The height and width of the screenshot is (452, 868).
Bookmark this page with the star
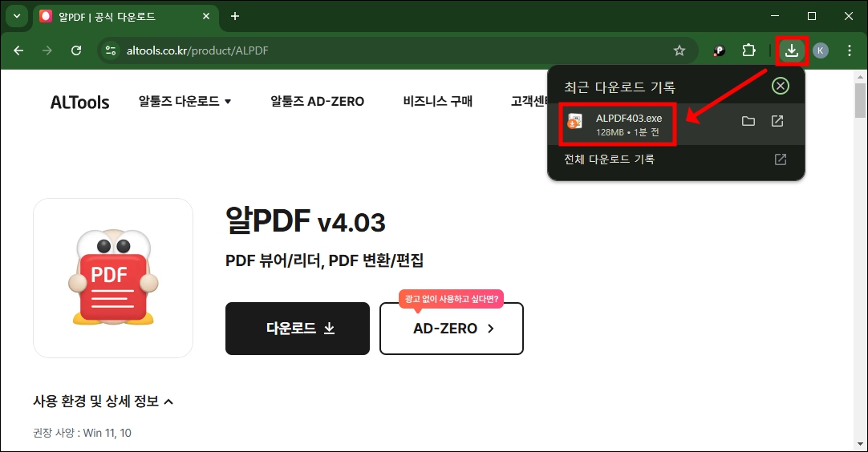[679, 51]
